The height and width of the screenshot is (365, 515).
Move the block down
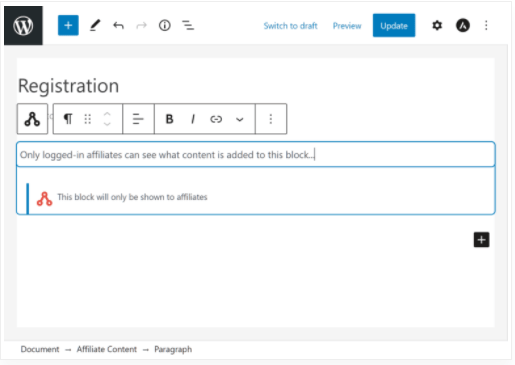click(x=107, y=124)
